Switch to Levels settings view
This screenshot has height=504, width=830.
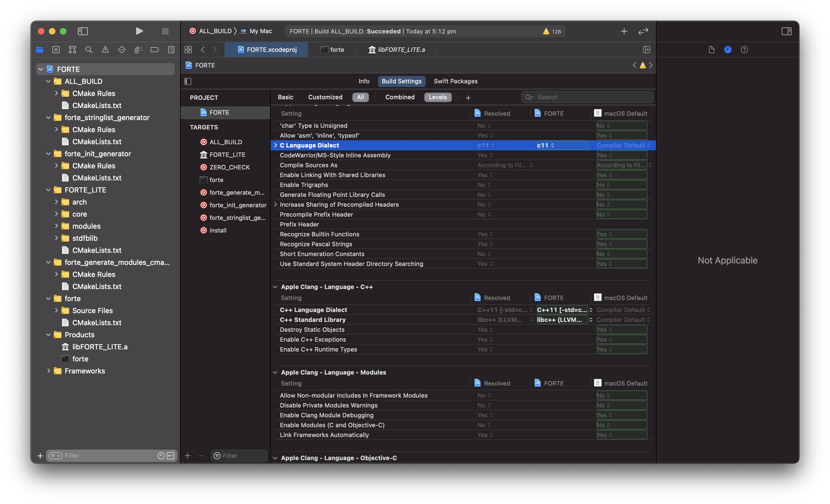point(438,97)
